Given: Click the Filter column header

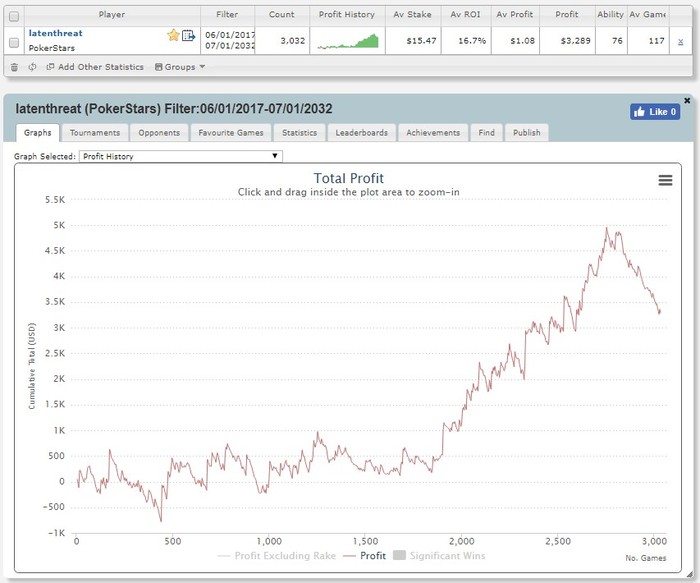Looking at the screenshot, I should (227, 14).
